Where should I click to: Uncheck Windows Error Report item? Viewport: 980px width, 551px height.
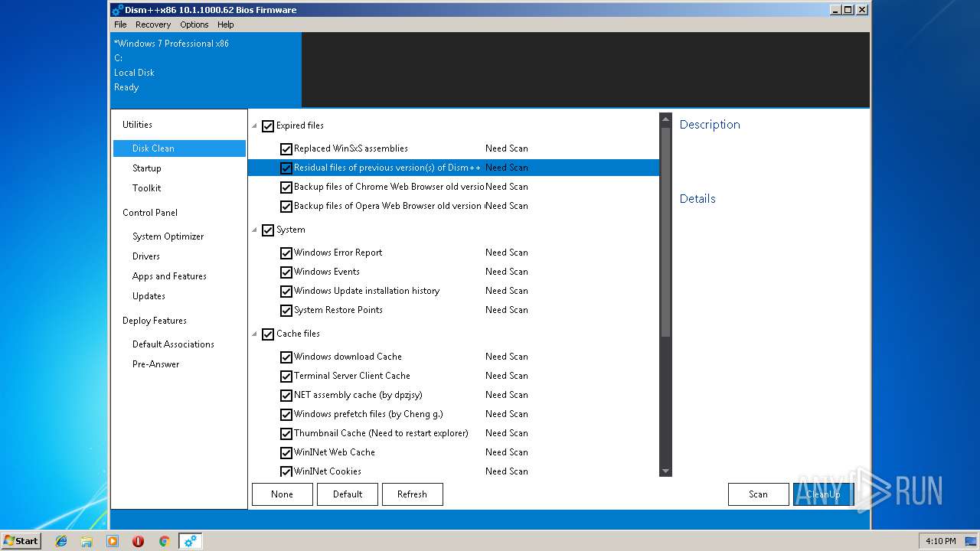286,253
